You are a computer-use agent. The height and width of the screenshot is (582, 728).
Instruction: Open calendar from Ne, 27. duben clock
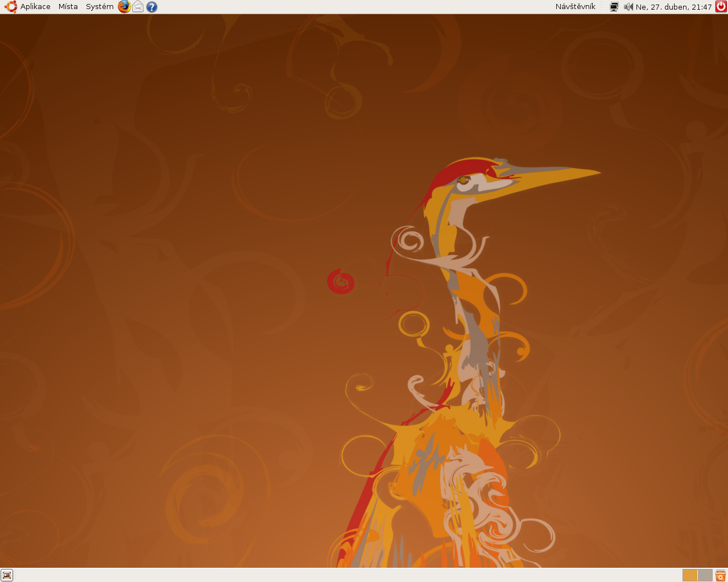(674, 7)
